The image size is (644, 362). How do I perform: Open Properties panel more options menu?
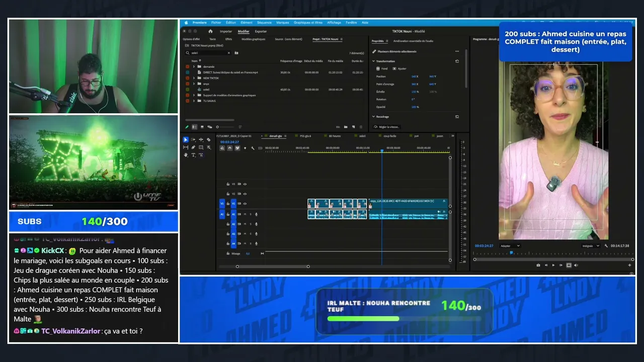coord(457,51)
